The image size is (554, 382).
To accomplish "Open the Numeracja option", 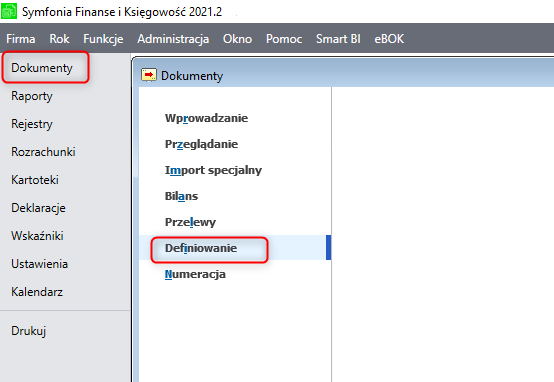I will point(195,274).
